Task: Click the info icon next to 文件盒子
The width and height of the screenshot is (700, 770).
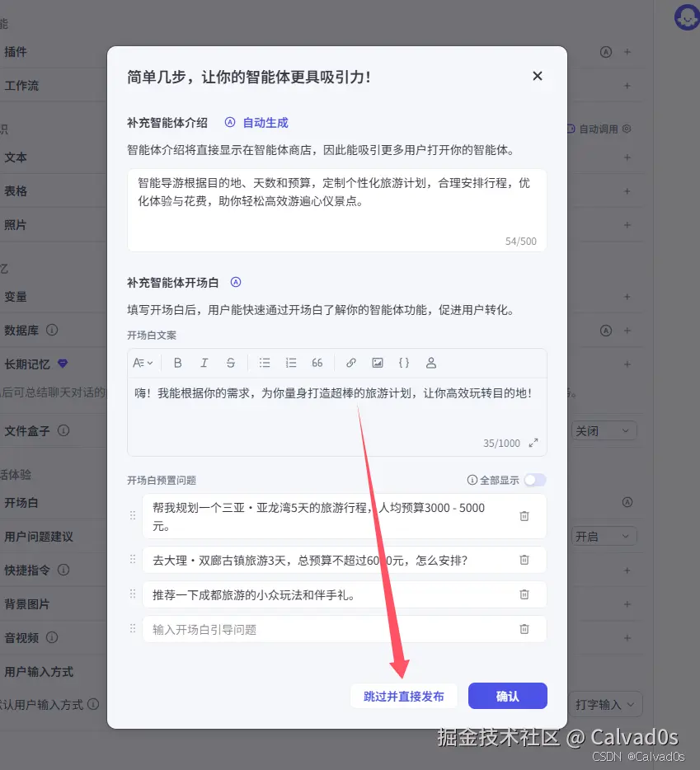Action: point(63,430)
